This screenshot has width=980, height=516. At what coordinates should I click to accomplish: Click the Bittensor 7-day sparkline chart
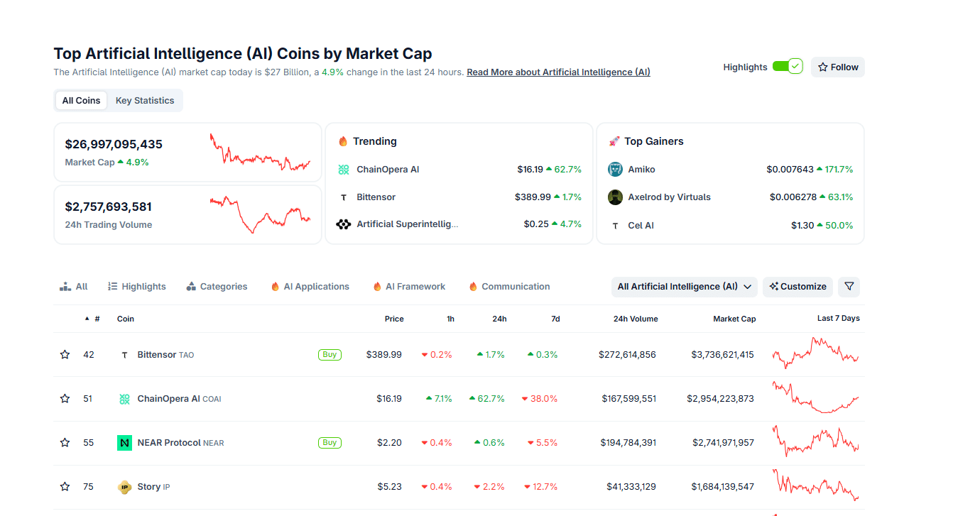815,353
